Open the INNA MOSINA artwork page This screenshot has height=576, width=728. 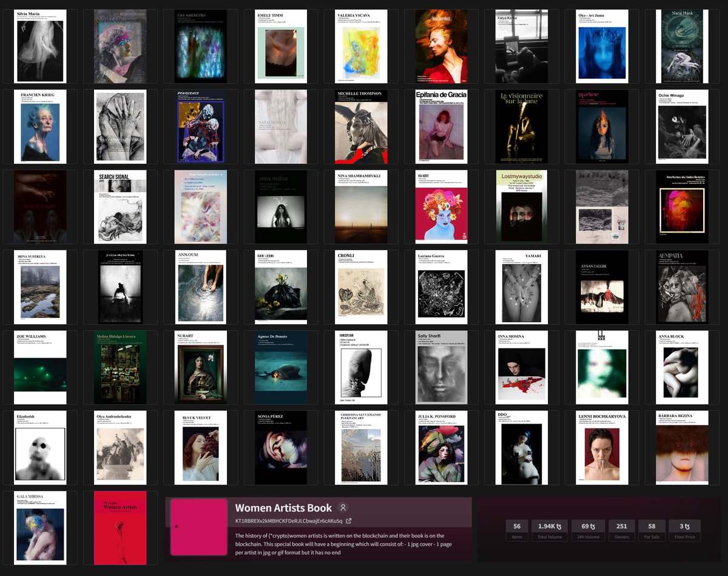click(x=522, y=367)
